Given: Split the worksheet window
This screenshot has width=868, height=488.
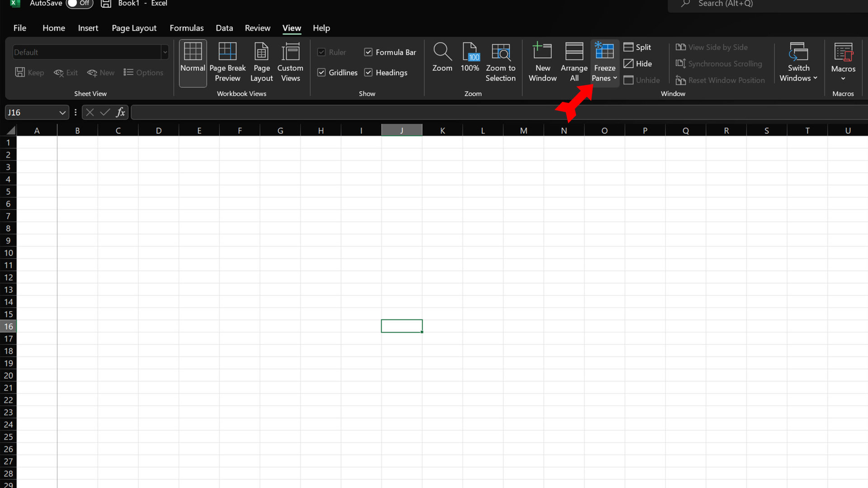Looking at the screenshot, I should [637, 47].
